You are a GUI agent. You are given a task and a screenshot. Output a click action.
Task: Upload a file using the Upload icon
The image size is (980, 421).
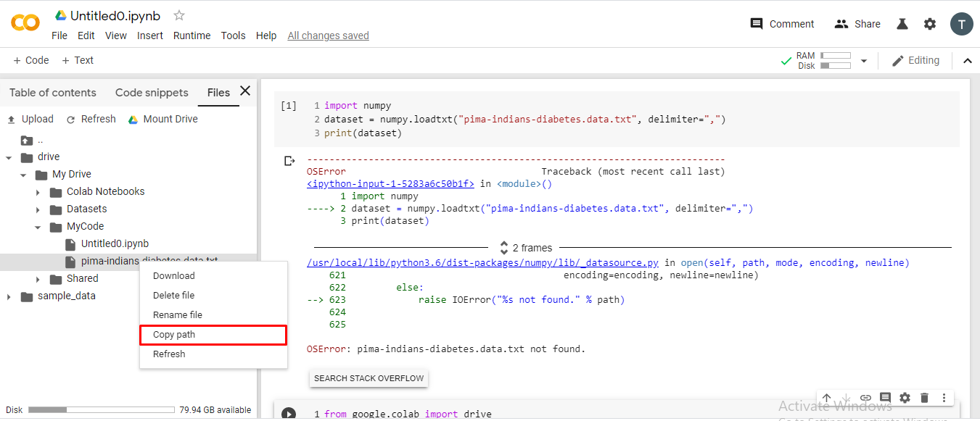[30, 118]
